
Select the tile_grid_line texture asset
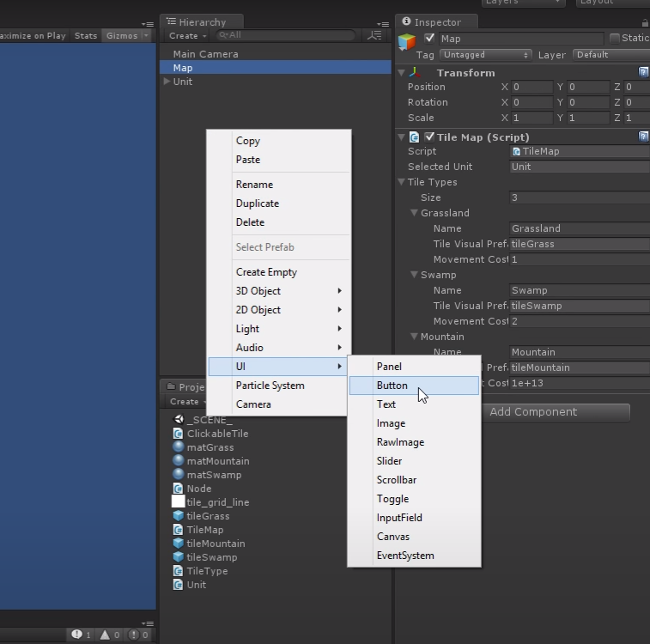pyautogui.click(x=210, y=501)
